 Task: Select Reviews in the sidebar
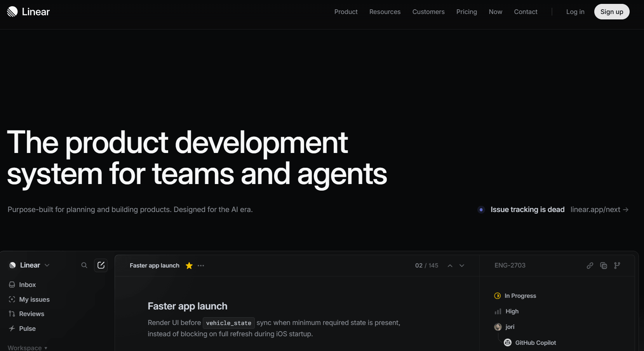[32, 314]
